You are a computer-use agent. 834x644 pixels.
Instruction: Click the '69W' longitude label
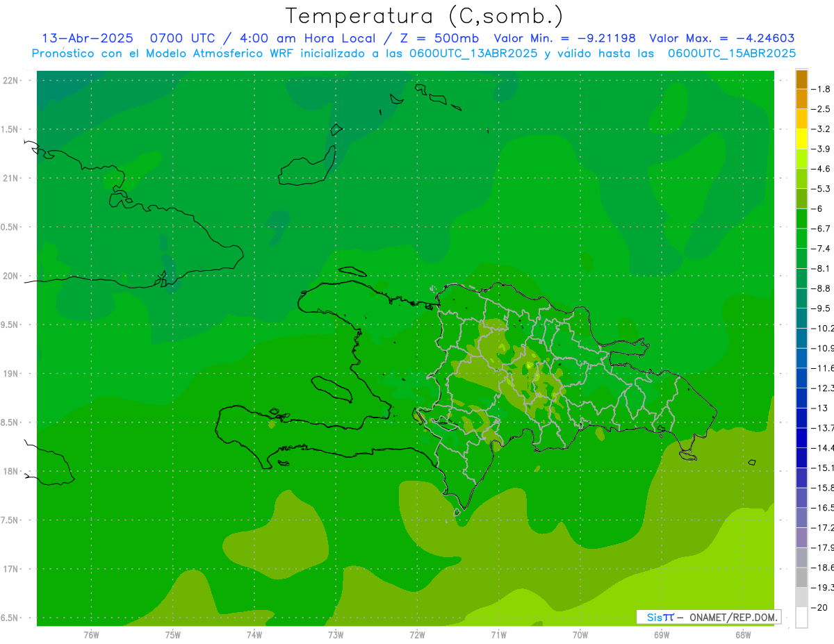[x=661, y=635]
